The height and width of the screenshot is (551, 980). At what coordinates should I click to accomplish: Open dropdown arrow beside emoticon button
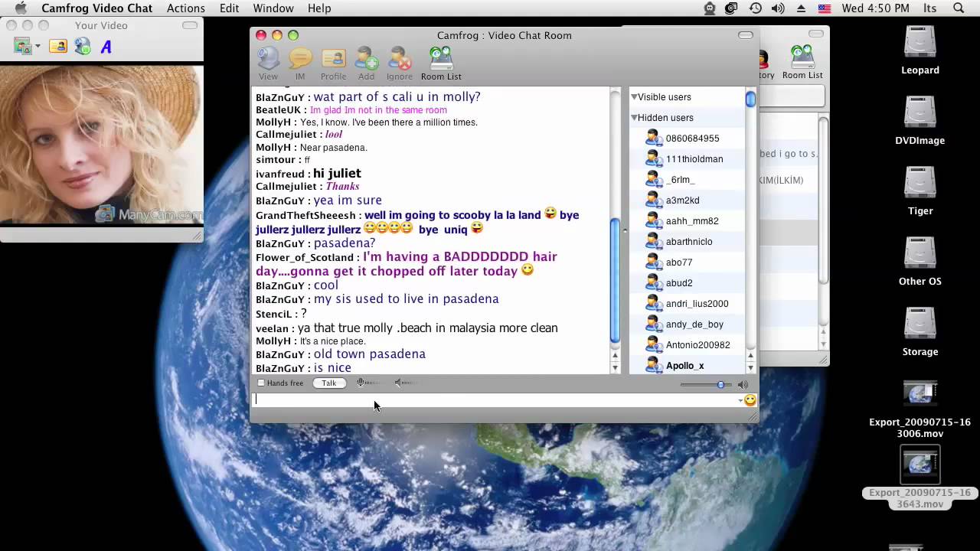click(740, 400)
